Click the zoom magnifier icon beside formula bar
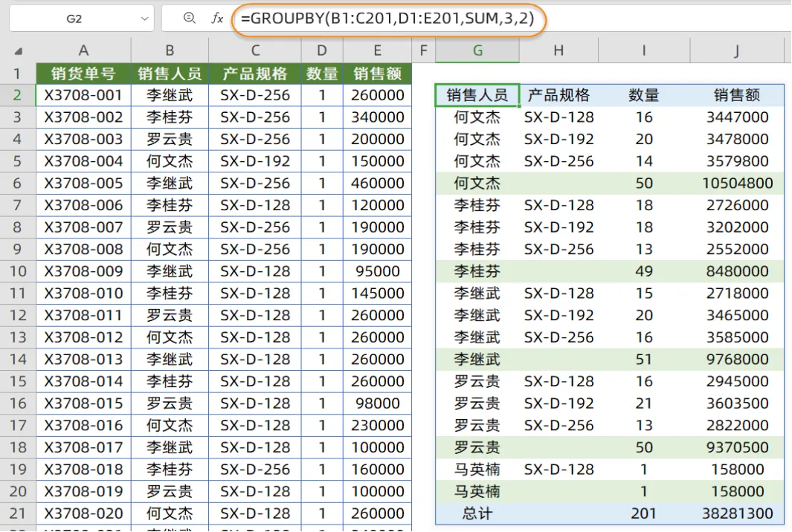 [190, 18]
